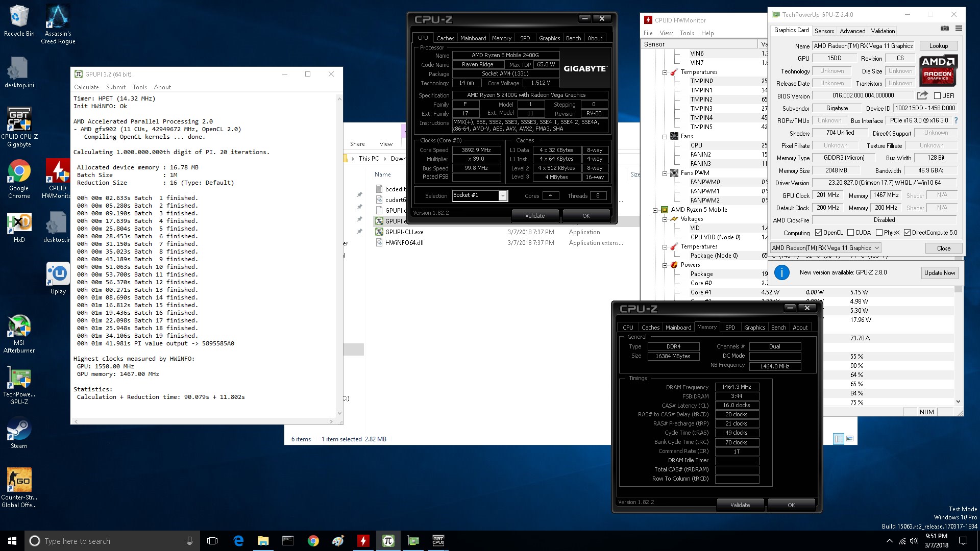Open the Submit menu in GPUPI

click(116, 87)
